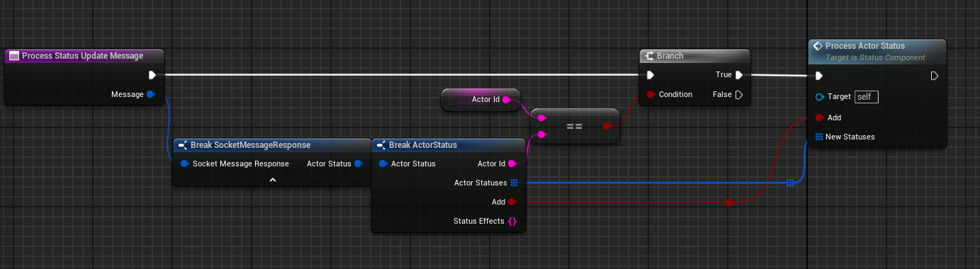The width and height of the screenshot is (980, 269).
Task: Click Add input pin on Process Actor Status
Action: click(x=820, y=118)
